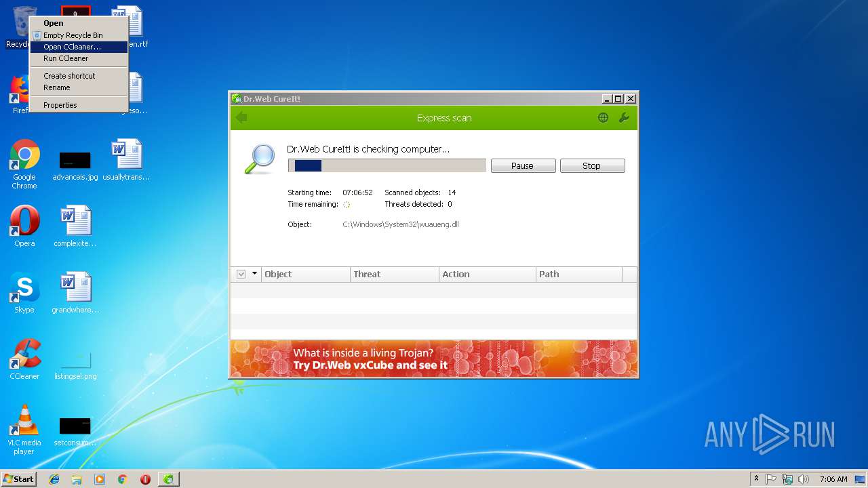Click the scan progress bar

[x=387, y=165]
